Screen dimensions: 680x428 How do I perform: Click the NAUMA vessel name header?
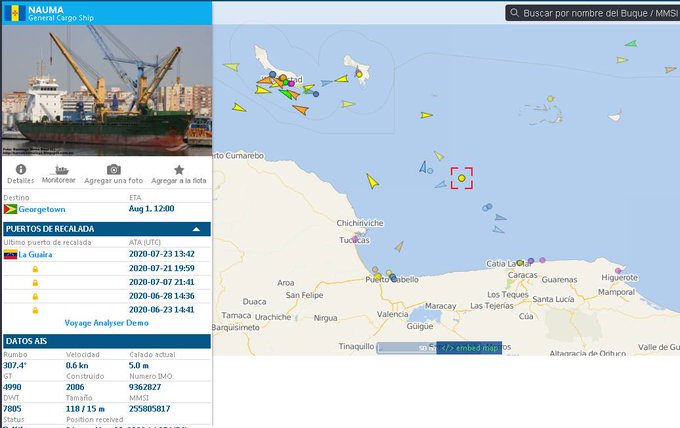coord(46,9)
